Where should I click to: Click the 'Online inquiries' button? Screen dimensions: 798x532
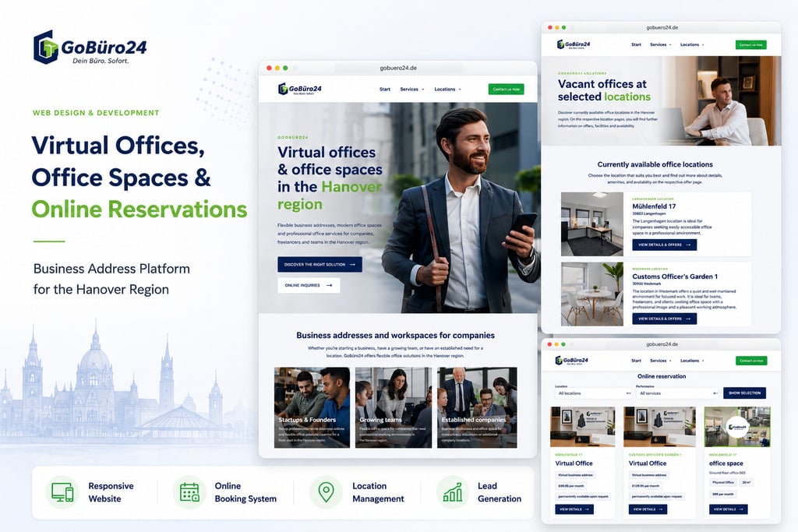tap(309, 285)
